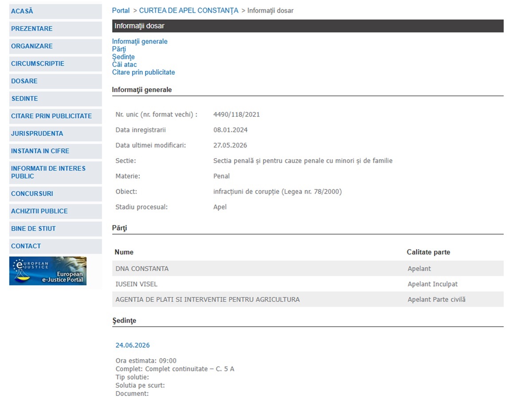Image resolution: width=532 pixels, height=403 pixels.
Task: Jump to Informații generale anchor link
Action: point(140,42)
